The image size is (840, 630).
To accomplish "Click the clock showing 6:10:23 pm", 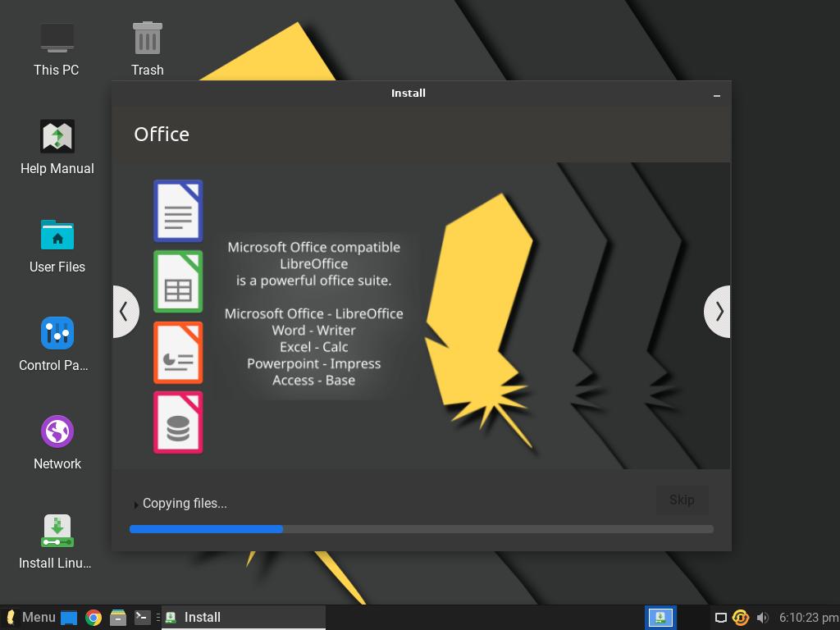I will click(808, 618).
